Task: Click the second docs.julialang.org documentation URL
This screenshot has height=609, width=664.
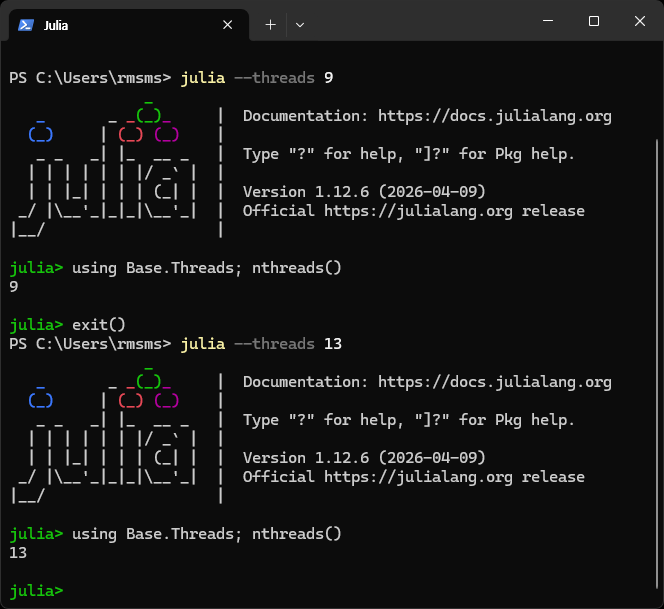Action: pos(495,382)
